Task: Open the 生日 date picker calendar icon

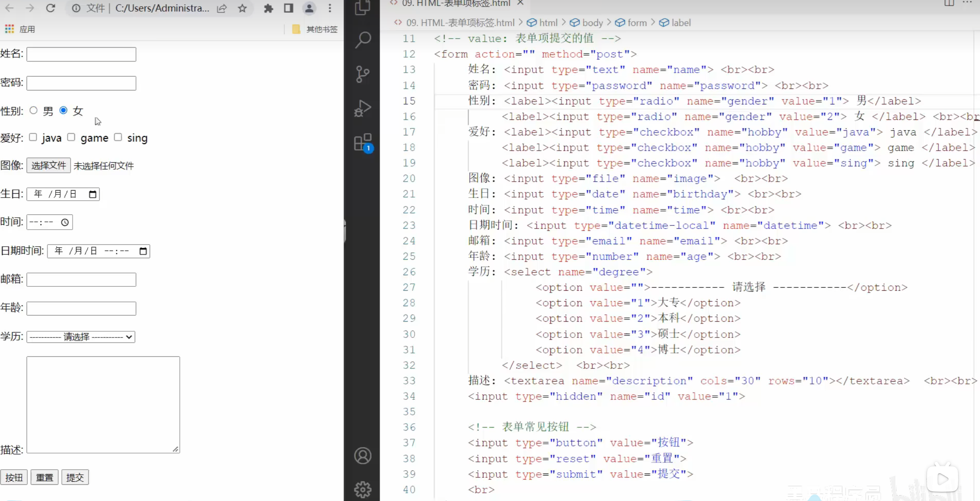Action: coord(93,194)
